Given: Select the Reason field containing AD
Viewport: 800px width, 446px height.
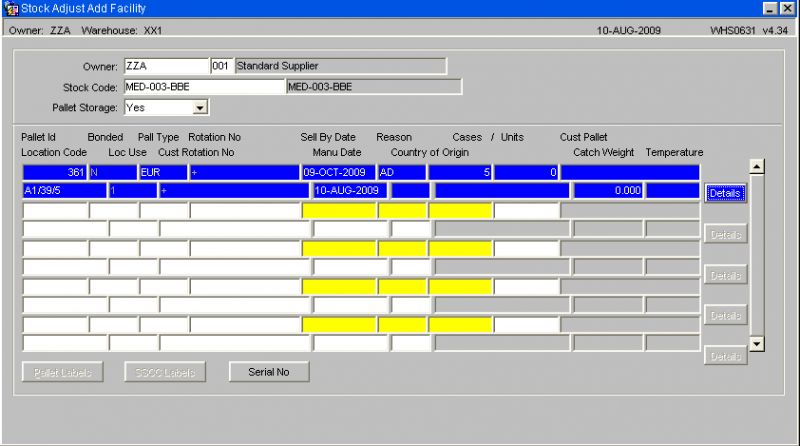Looking at the screenshot, I should pos(402,172).
